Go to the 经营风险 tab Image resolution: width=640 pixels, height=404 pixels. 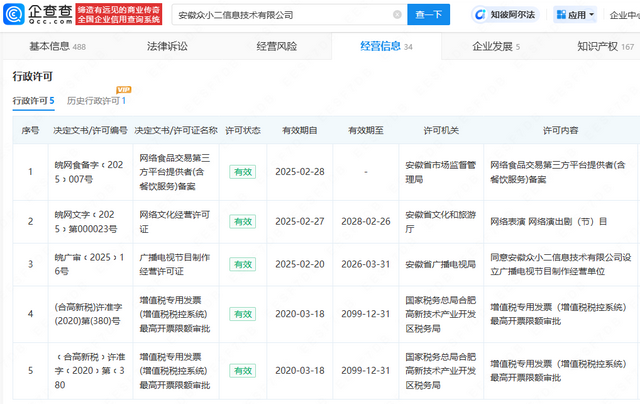(276, 46)
